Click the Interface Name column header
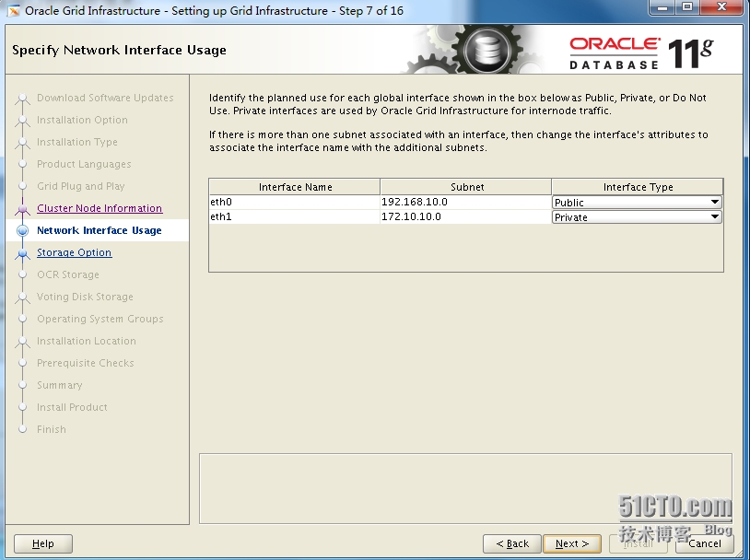The width and height of the screenshot is (750, 560). [x=295, y=187]
